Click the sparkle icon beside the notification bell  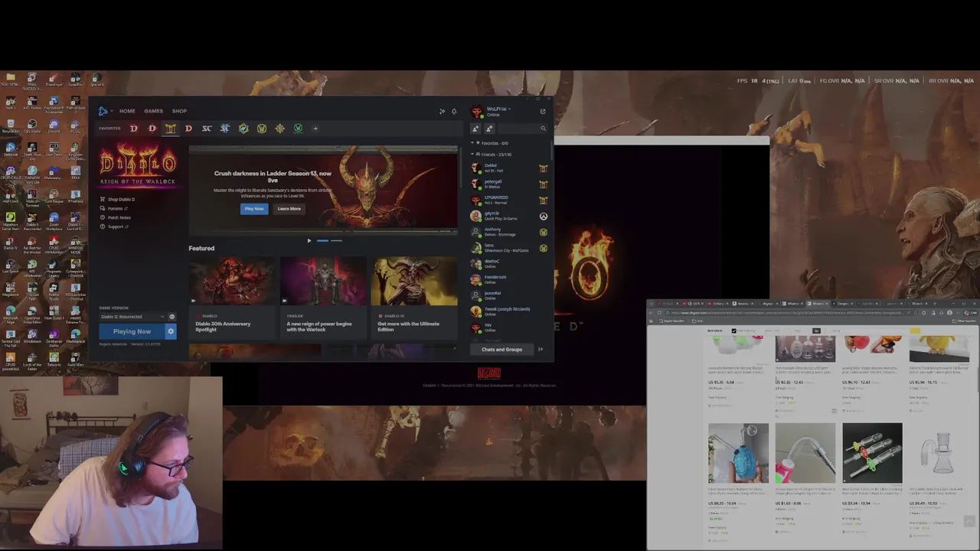442,111
